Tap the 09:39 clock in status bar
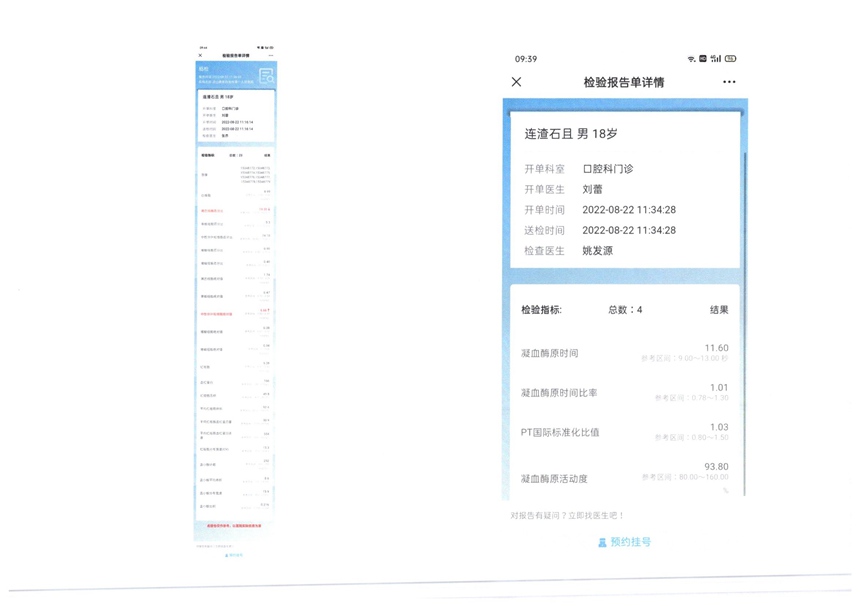860x607 pixels. (x=525, y=59)
